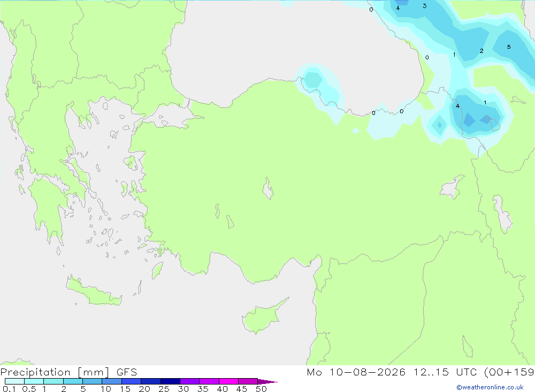Screen dimensions: 535x392
Task: Click the '0.1' legend tick label
Action: 9,389
